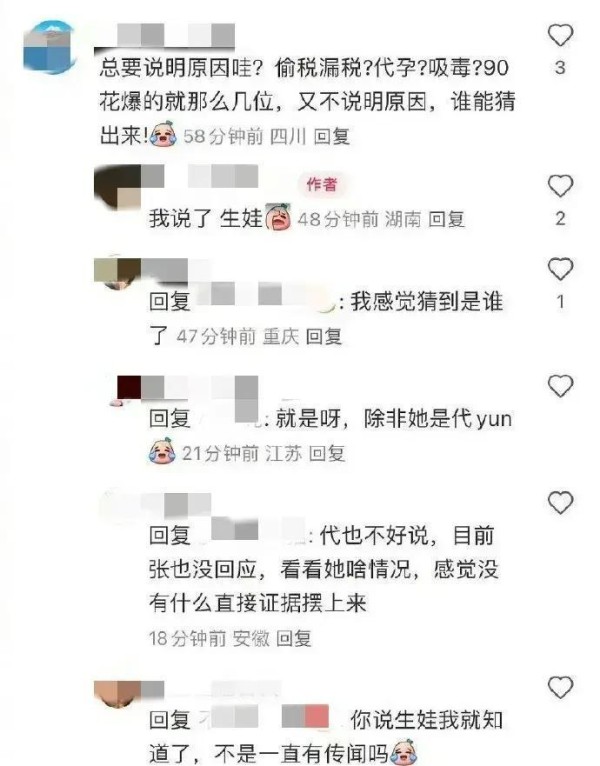Open avatar of the bottom commenter

click(117, 694)
